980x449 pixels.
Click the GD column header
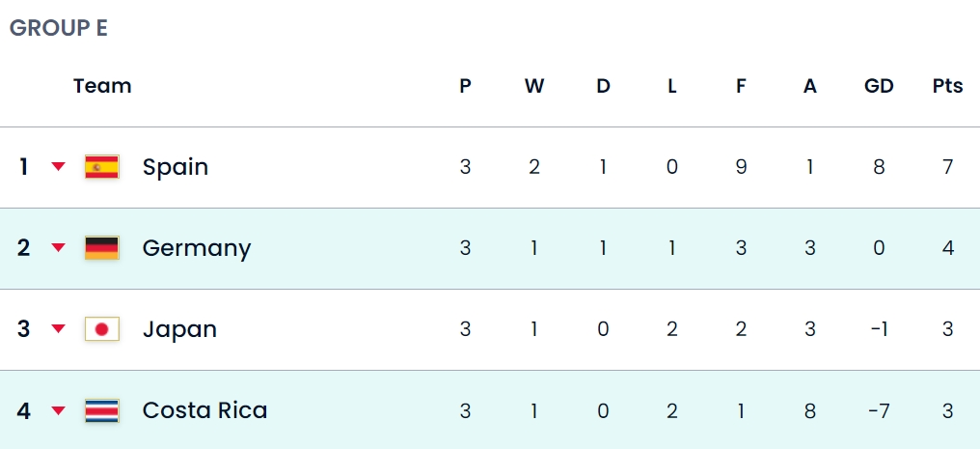pos(879,86)
